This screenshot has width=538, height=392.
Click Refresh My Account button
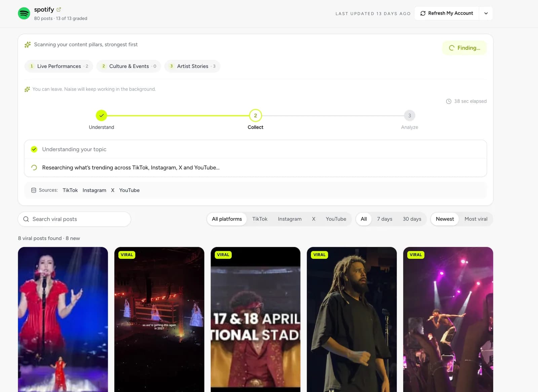447,13
